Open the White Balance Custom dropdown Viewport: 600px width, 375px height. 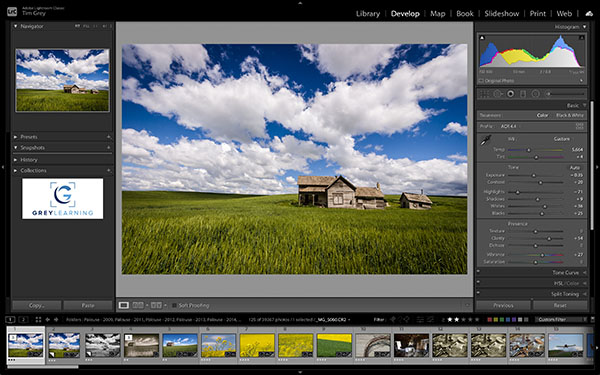click(563, 139)
